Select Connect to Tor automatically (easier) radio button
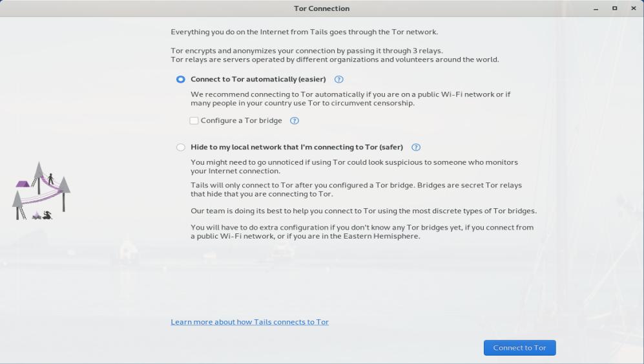This screenshot has width=644, height=364. (181, 80)
